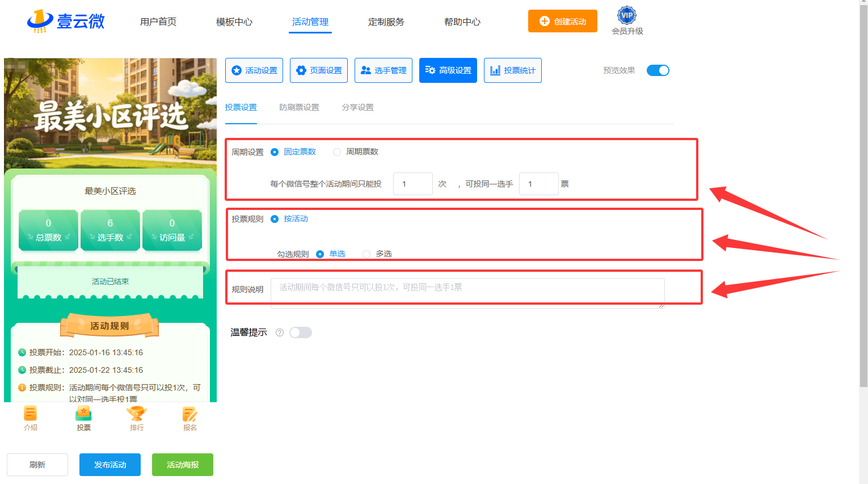Open 活动管理 in top navigation
This screenshot has width=868, height=484.
[310, 22]
